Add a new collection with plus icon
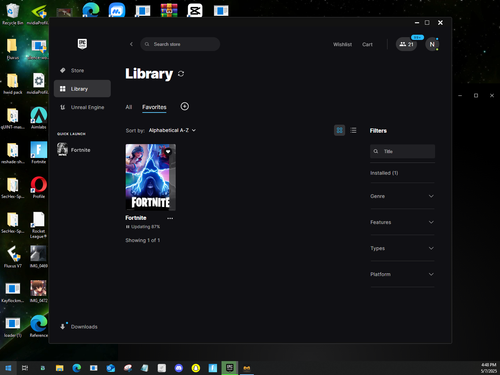 pyautogui.click(x=185, y=106)
